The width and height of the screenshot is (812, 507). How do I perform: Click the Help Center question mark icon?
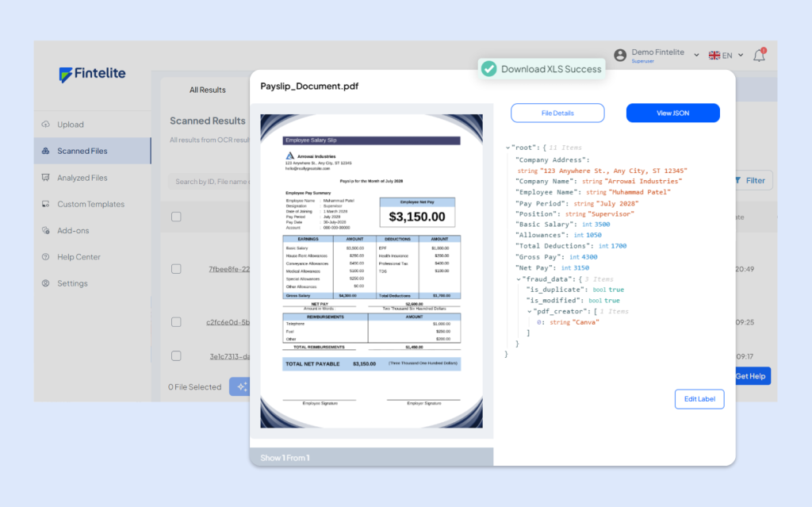point(46,257)
